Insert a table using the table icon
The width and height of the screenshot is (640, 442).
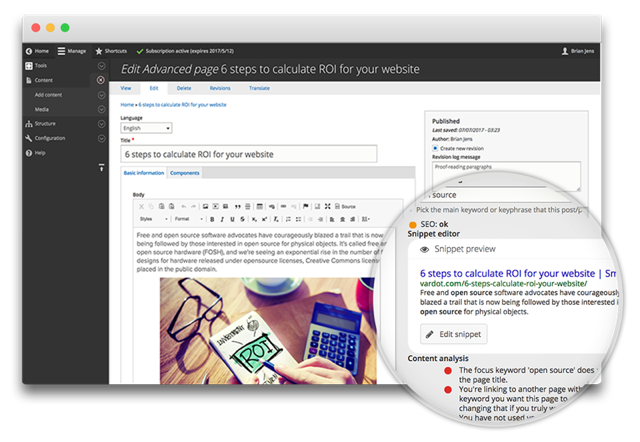point(259,207)
